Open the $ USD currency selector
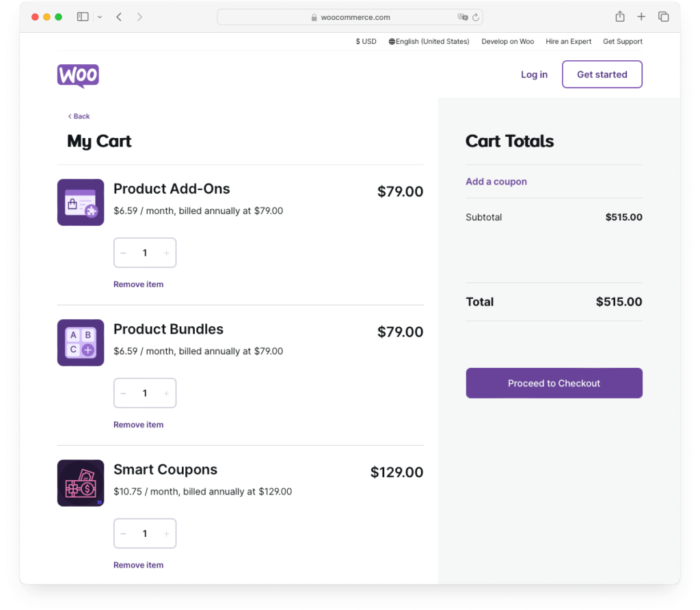Image resolution: width=700 pixels, height=610 pixels. point(366,41)
